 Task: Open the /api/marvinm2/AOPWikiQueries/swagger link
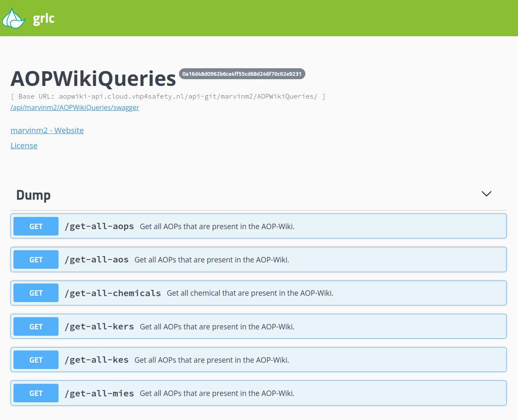75,107
